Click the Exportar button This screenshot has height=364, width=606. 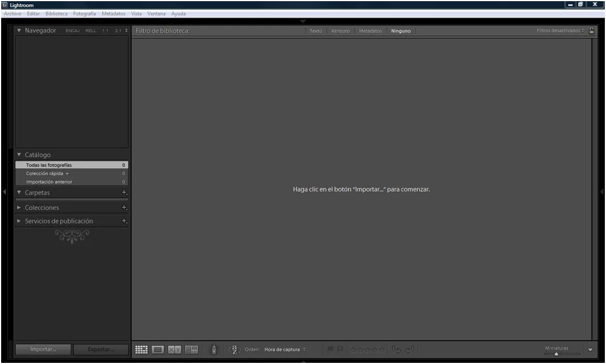101,349
